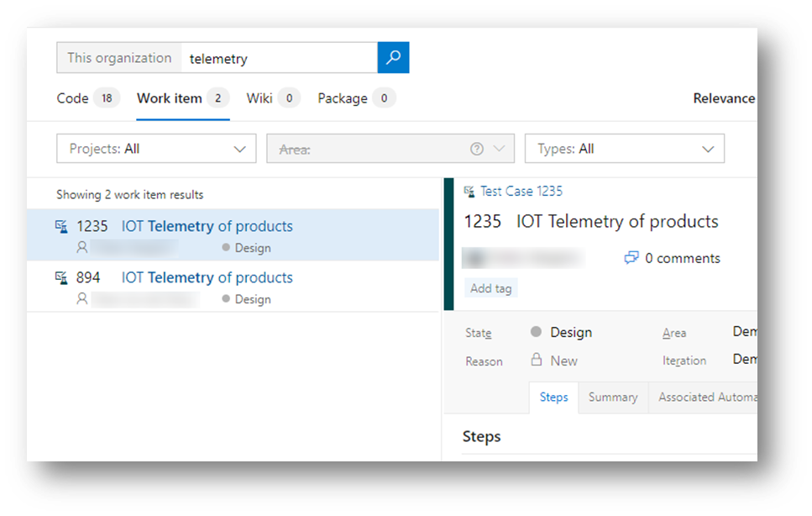This screenshot has width=812, height=516.
Task: Click the test case icon beside 894
Action: (x=61, y=277)
